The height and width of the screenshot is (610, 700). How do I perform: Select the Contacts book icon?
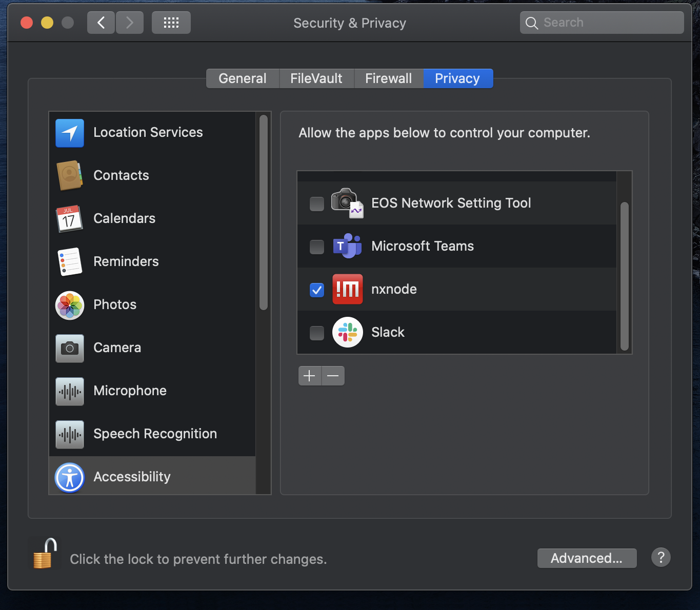tap(70, 175)
